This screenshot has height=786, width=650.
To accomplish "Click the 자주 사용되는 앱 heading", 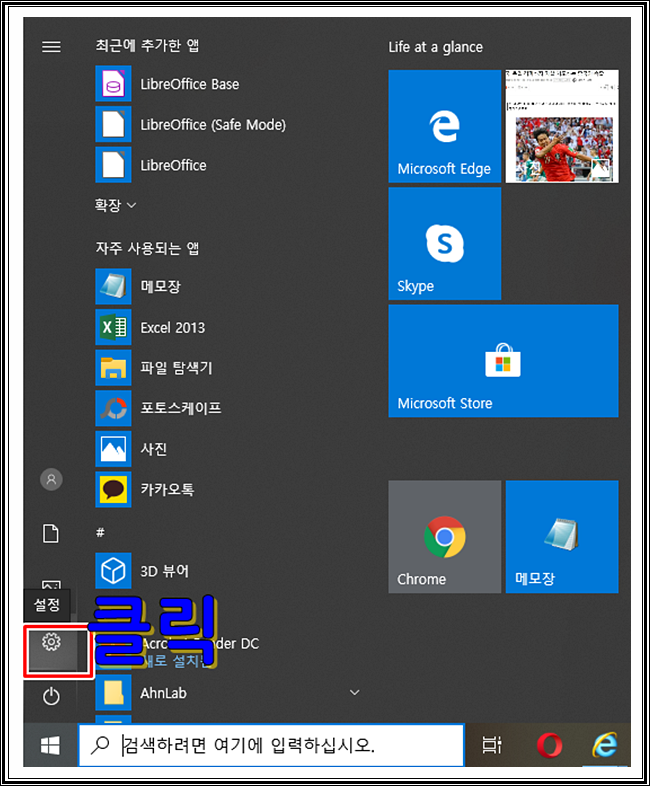I will (147, 248).
